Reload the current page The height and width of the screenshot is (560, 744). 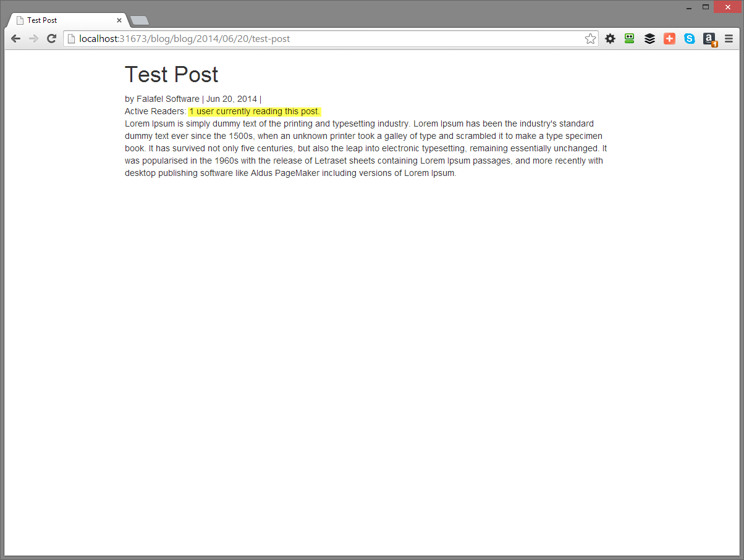click(51, 38)
